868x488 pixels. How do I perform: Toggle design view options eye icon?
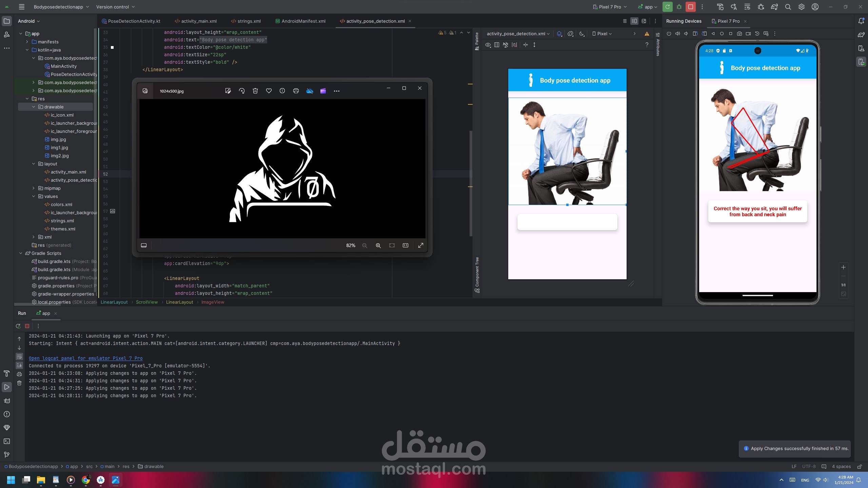coord(488,45)
